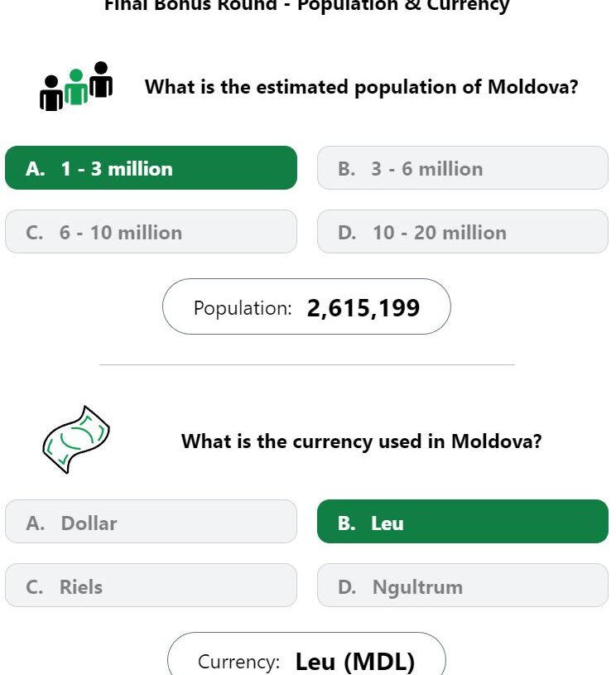
Task: Choose currency answer A. Dollar
Action: [x=151, y=521]
